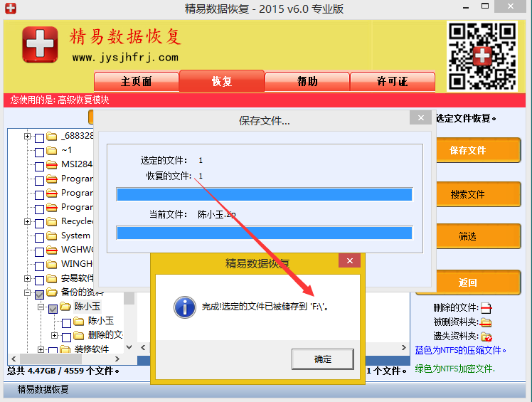Click the folder icon beside 装修软件
The width and height of the screenshot is (532, 402).
coord(65,349)
